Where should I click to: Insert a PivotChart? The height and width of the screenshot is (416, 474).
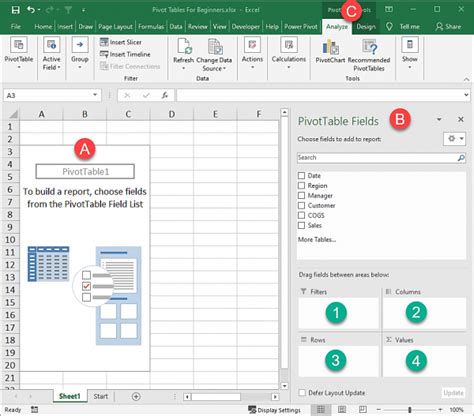tap(330, 51)
